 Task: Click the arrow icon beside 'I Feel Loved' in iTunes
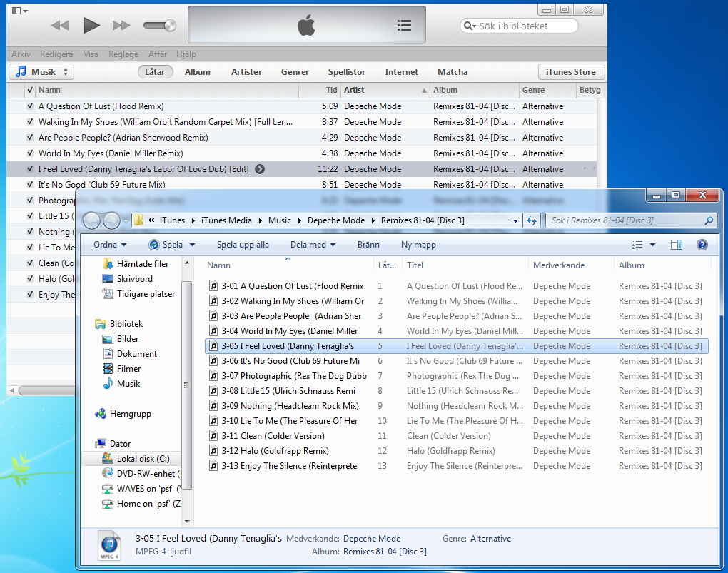[x=260, y=169]
